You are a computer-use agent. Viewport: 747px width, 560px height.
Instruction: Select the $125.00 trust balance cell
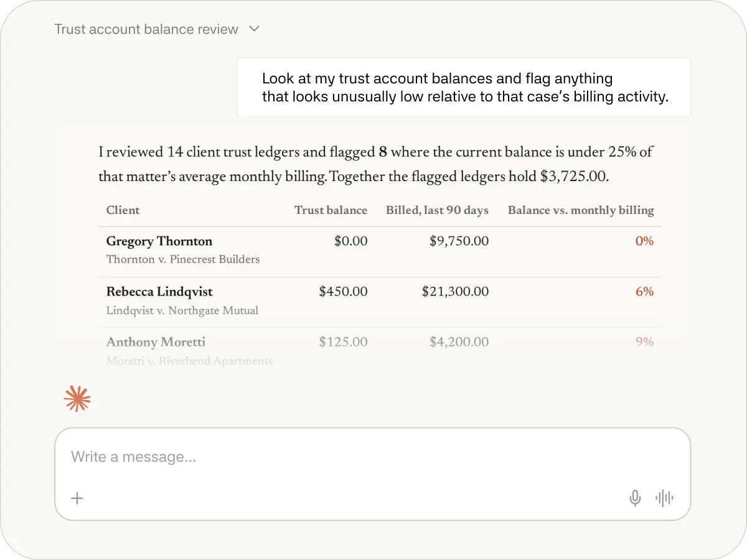tap(343, 342)
